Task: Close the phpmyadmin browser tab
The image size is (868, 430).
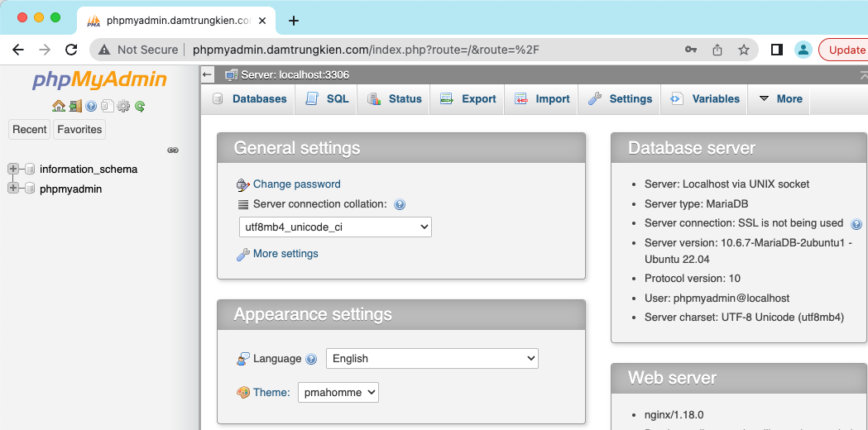Action: coord(261,21)
